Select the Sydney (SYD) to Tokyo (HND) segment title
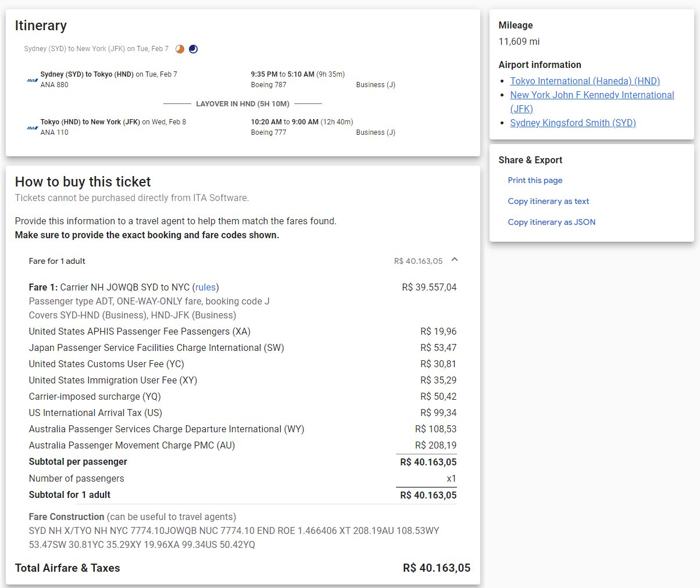The height and width of the screenshot is (588, 700). click(x=87, y=74)
